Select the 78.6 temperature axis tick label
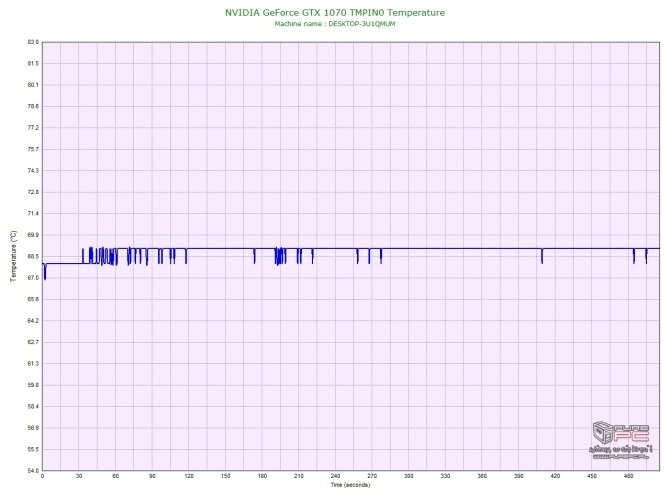 coord(33,106)
